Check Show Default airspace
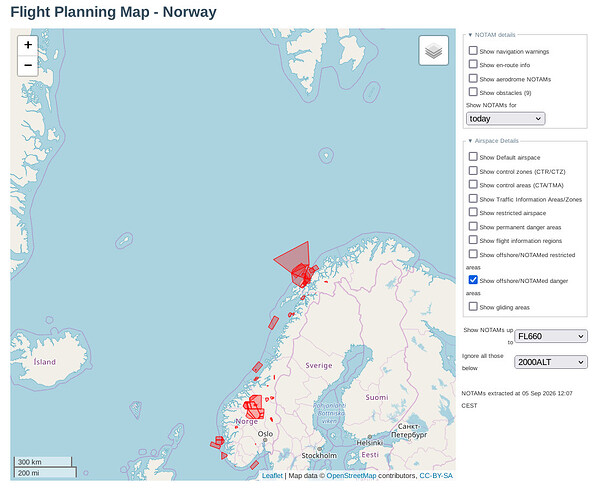 [x=473, y=157]
